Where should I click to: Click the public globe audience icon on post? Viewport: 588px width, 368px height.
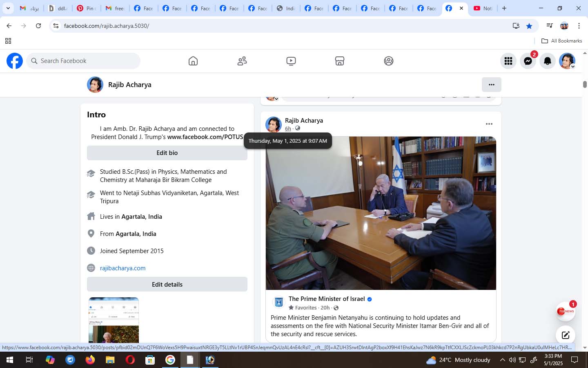pyautogui.click(x=298, y=128)
